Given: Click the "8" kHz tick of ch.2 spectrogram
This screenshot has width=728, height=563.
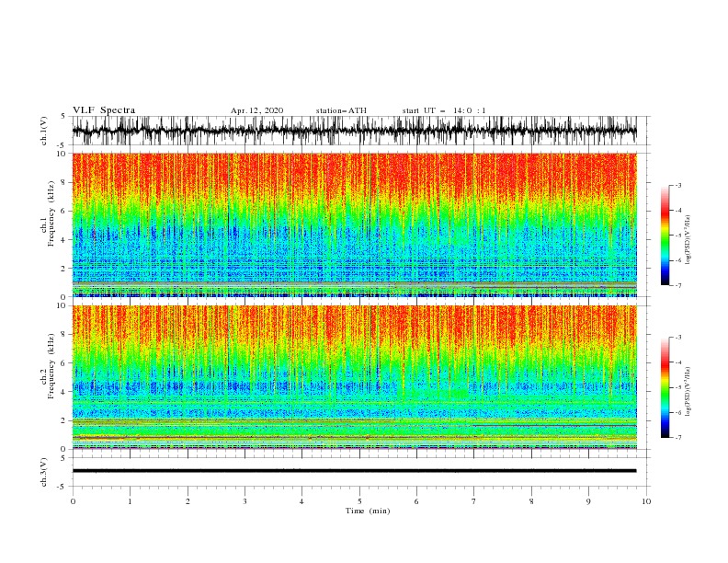Looking at the screenshot, I should click(x=64, y=334).
